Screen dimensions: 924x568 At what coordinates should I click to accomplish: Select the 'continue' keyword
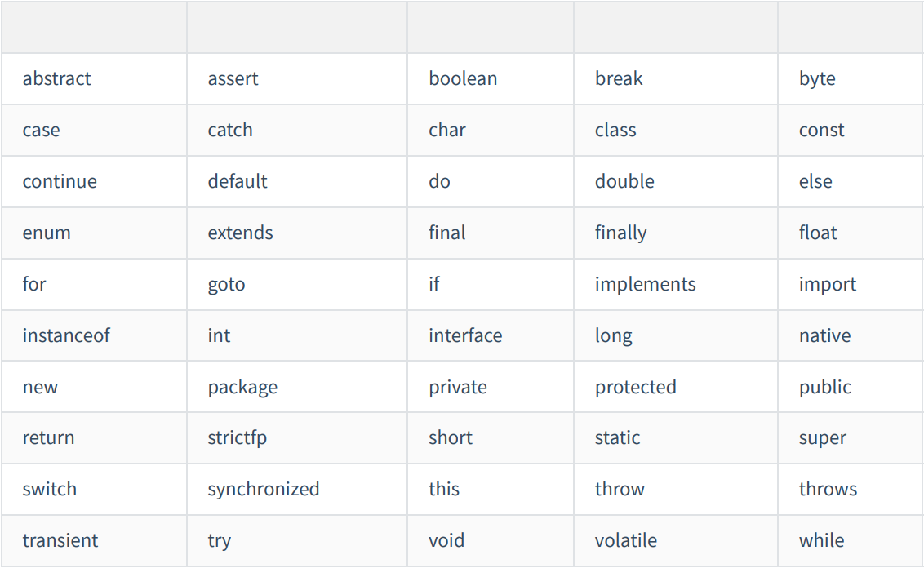(60, 181)
